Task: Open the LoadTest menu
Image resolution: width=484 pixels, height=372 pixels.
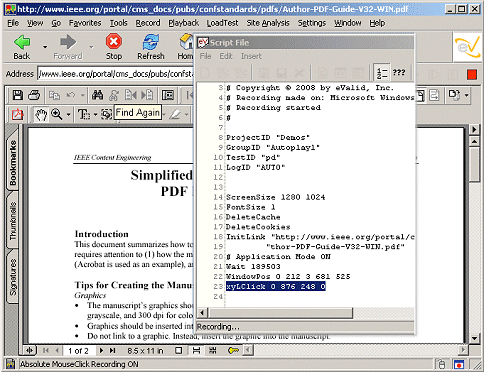Action: coord(222,23)
